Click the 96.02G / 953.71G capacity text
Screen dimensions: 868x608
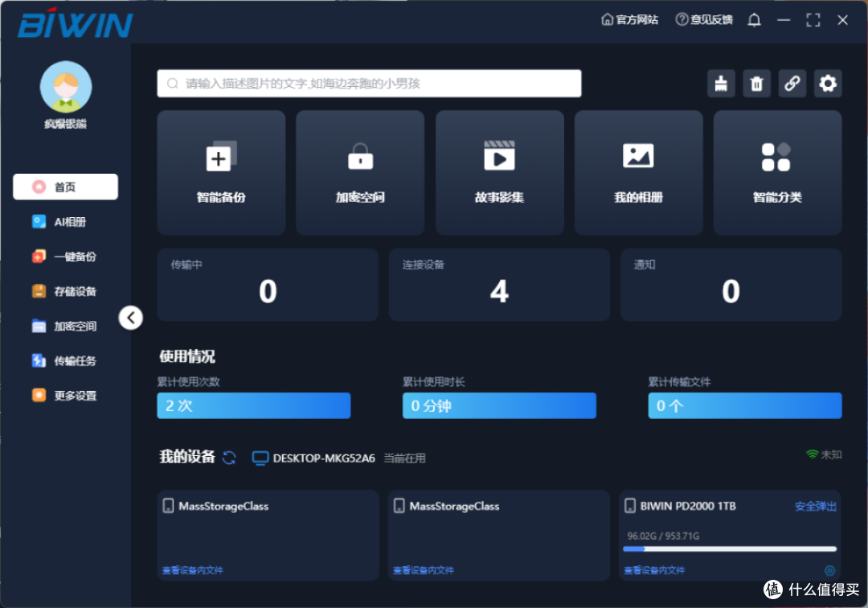(663, 536)
